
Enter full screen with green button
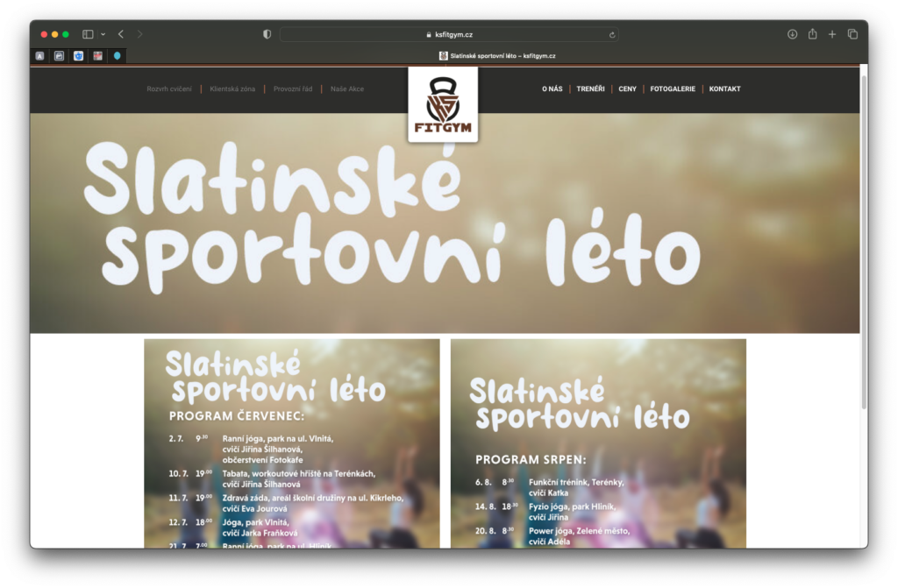tap(66, 34)
